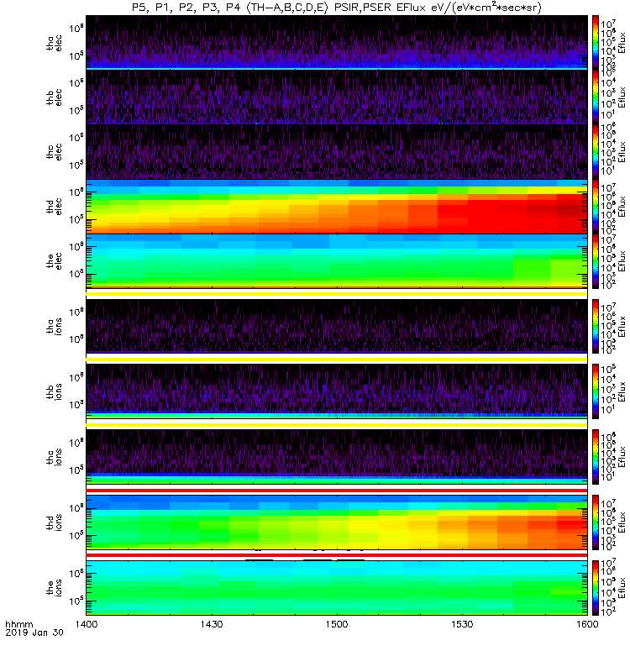Click inside the tha elec spectrogram
This screenshot has height=672, width=630.
coord(337,43)
